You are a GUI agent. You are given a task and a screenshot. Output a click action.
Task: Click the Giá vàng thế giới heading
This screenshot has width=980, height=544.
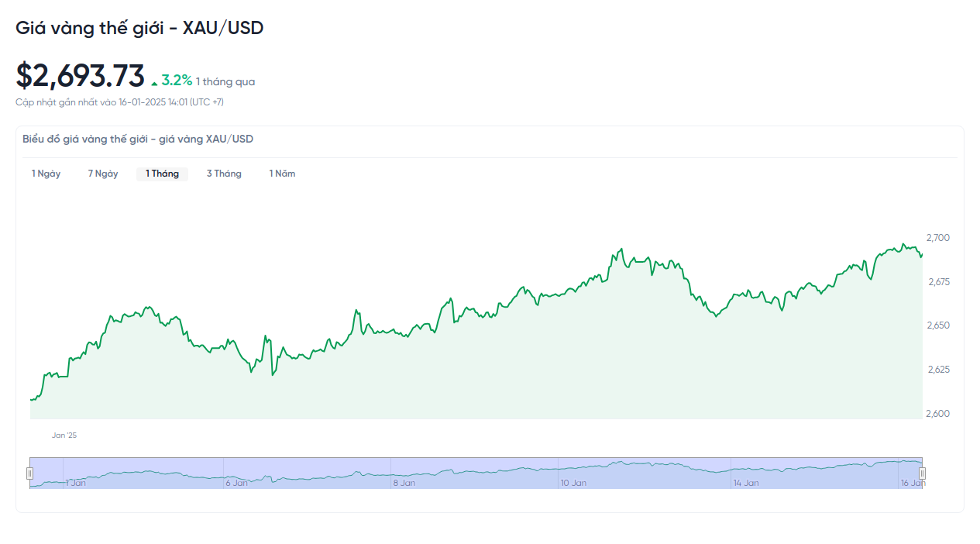coord(139,28)
